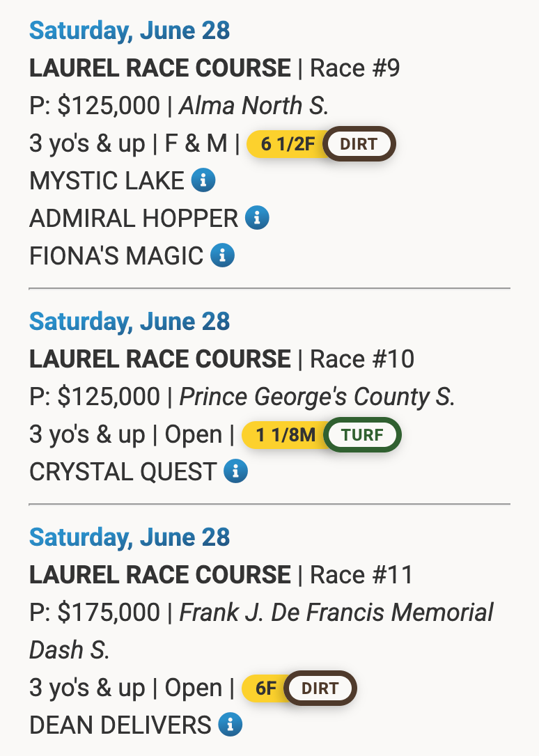Click first Saturday, June 28 date heading
Image resolution: width=539 pixels, height=756 pixels.
(130, 31)
